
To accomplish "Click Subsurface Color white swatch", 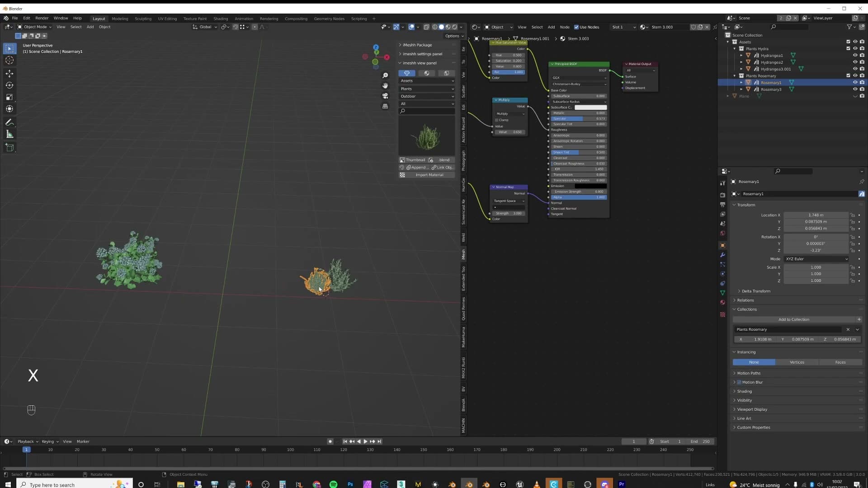I will point(590,108).
